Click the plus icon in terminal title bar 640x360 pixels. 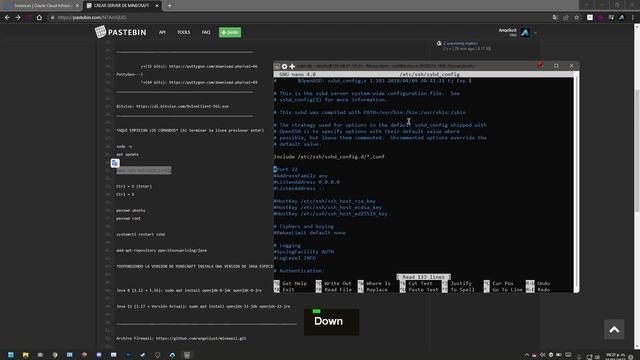pyautogui.click(x=292, y=66)
